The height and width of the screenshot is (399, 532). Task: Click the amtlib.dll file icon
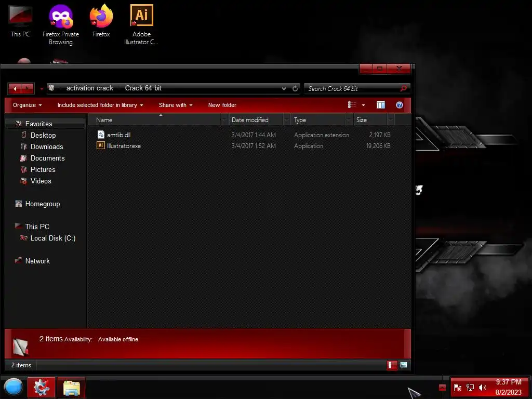101,135
